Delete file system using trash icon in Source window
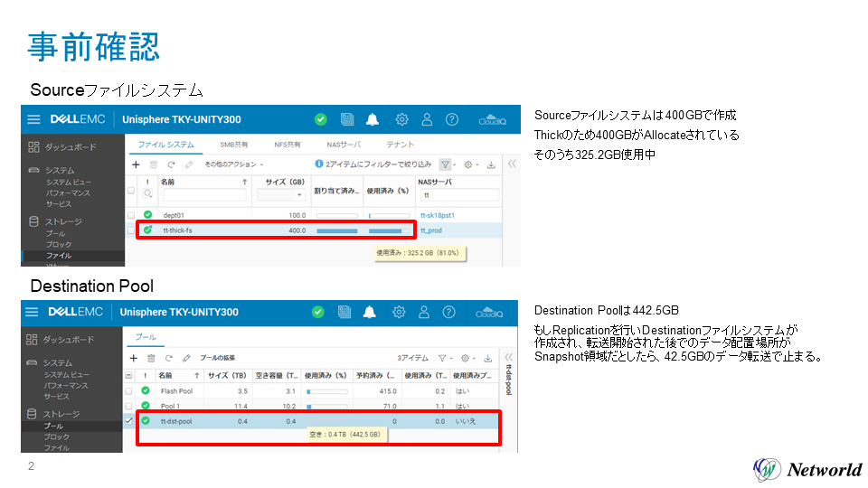Screen dimensions: 868x488 [154, 164]
